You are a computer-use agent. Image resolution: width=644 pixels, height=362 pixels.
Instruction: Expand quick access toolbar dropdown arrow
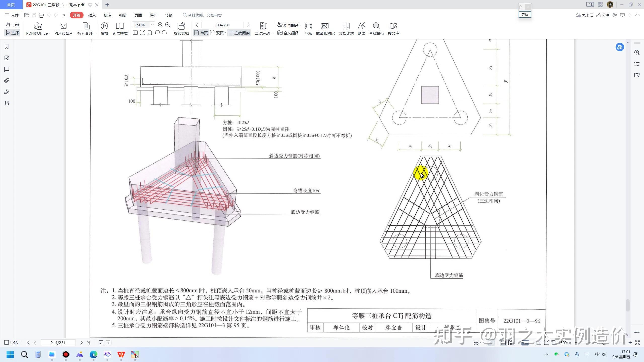(64, 15)
